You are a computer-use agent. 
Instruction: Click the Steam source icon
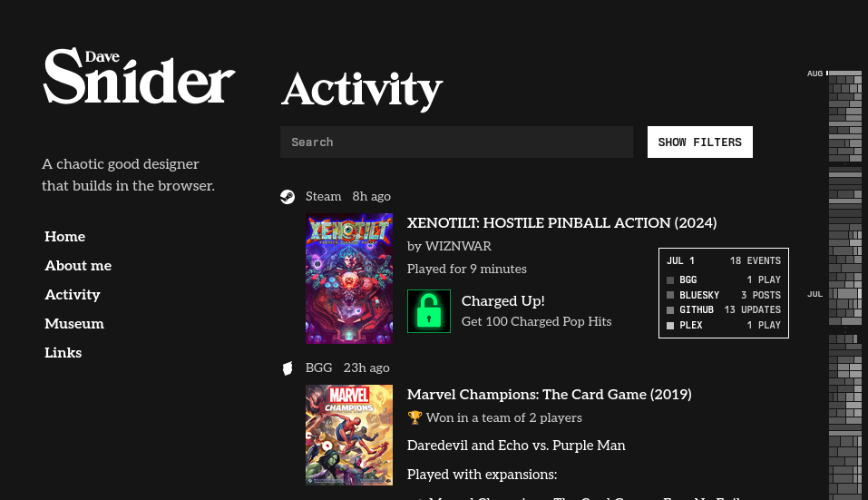(x=288, y=197)
